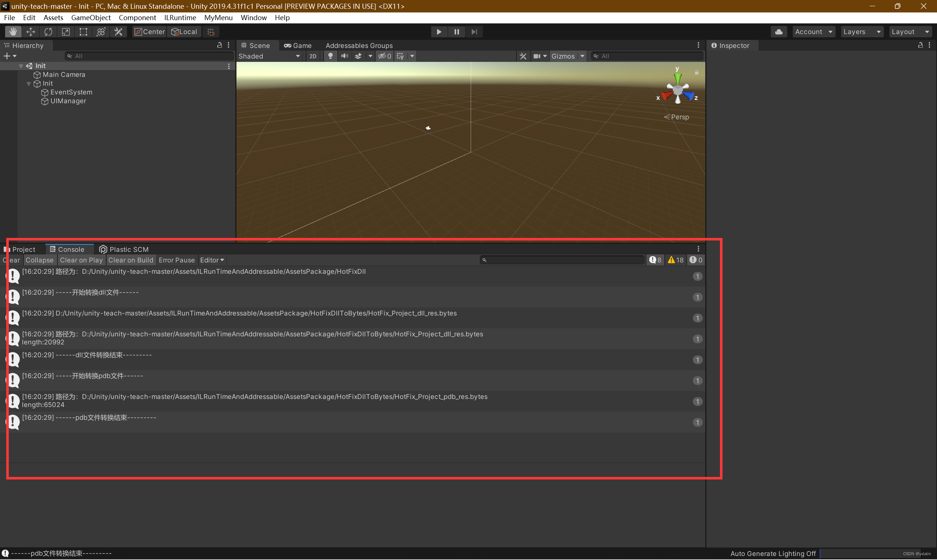Toggle console error filter showing 0
The width and height of the screenshot is (937, 560).
pyautogui.click(x=696, y=260)
